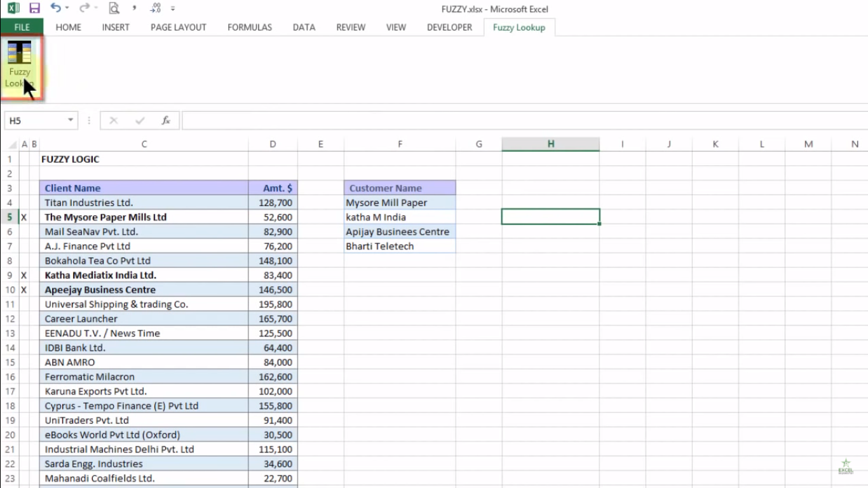
Task: Select column F header
Action: (x=400, y=144)
